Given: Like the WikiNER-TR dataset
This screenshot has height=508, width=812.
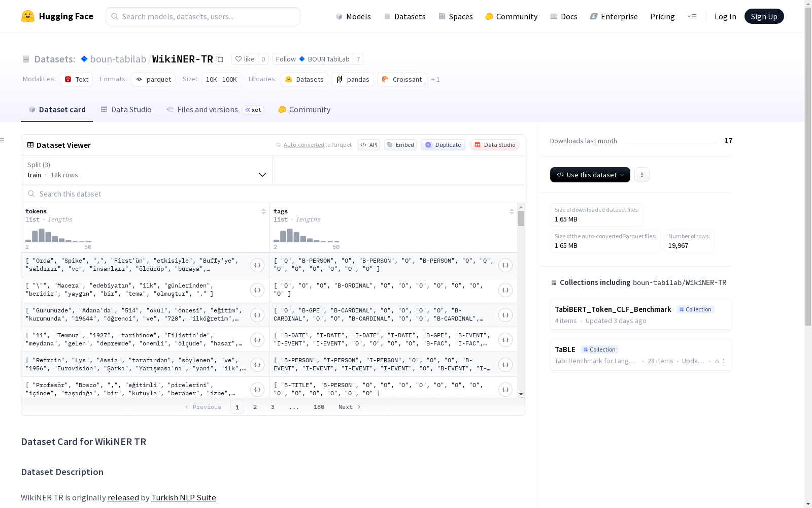Looking at the screenshot, I should pos(245,59).
